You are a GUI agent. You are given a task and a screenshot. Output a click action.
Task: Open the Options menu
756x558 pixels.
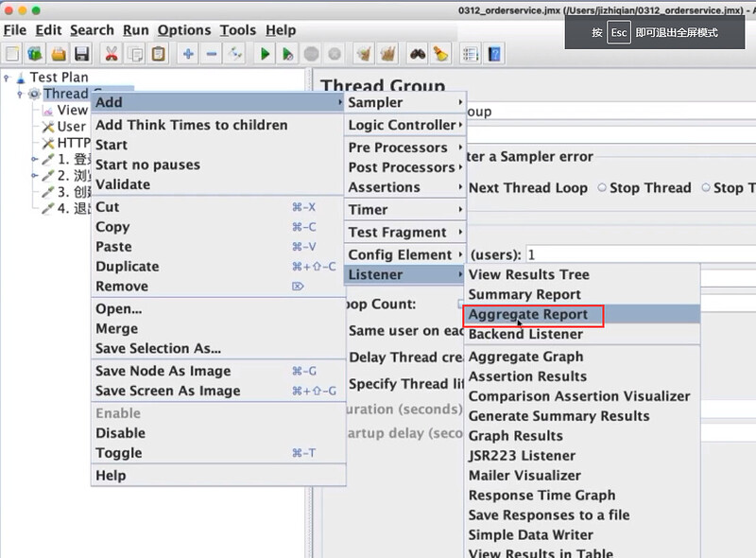pyautogui.click(x=184, y=30)
